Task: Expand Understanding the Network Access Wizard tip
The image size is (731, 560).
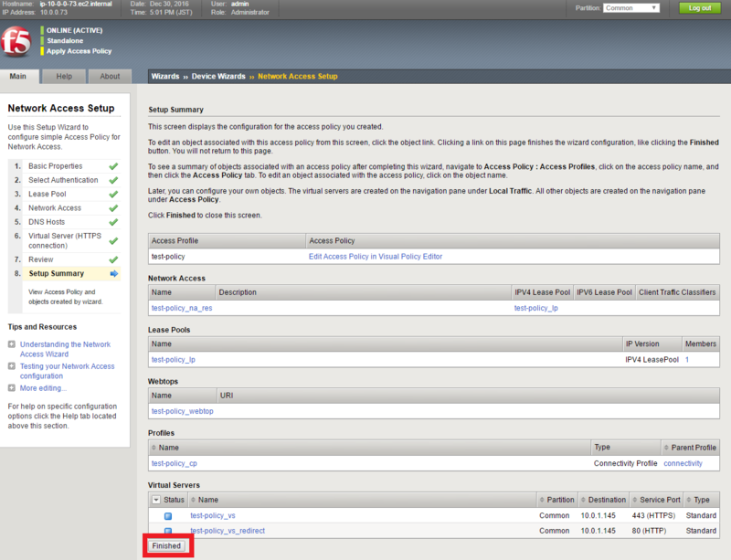Action: point(12,344)
